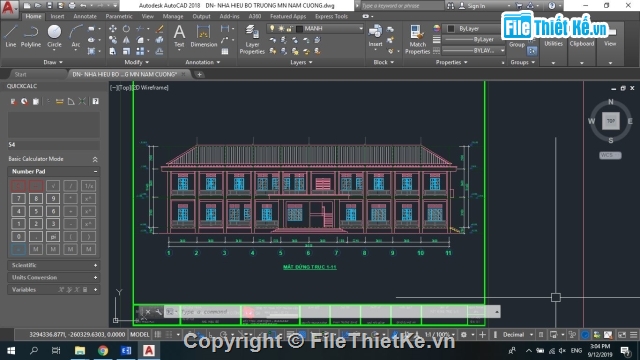Select the Line drawing tool
640x360 pixels.
(x=11, y=36)
